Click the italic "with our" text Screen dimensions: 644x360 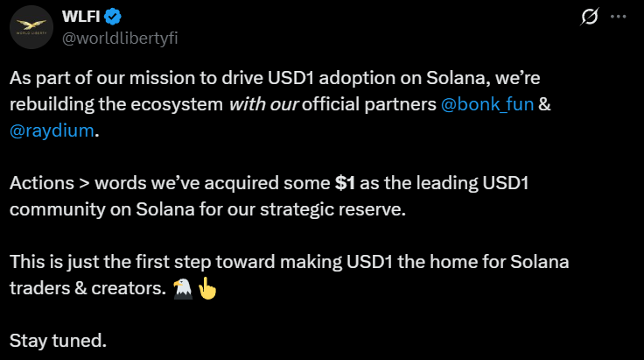(263, 104)
